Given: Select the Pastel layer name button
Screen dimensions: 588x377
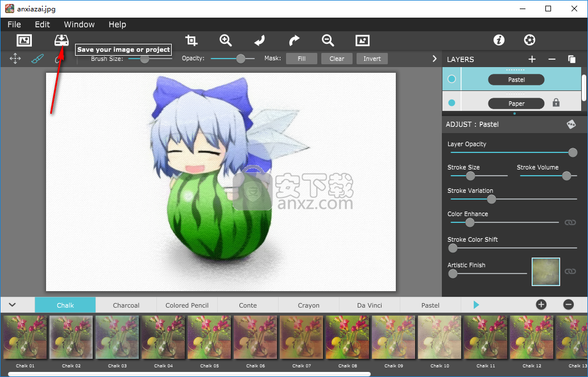Looking at the screenshot, I should [516, 80].
